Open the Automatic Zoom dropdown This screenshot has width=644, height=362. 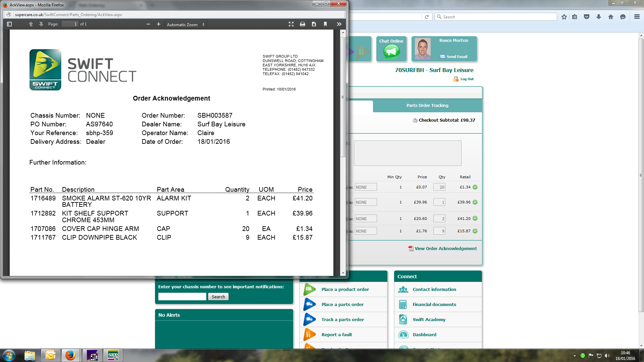[185, 24]
